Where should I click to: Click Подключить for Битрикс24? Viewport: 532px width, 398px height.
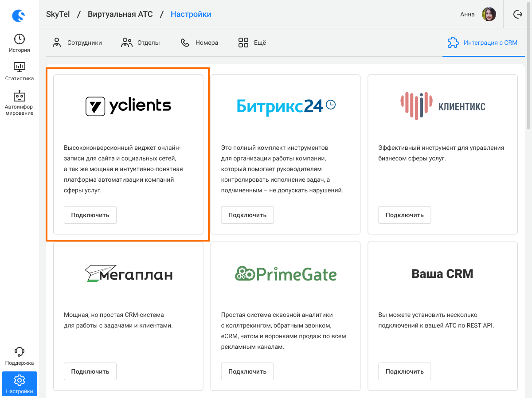point(247,215)
